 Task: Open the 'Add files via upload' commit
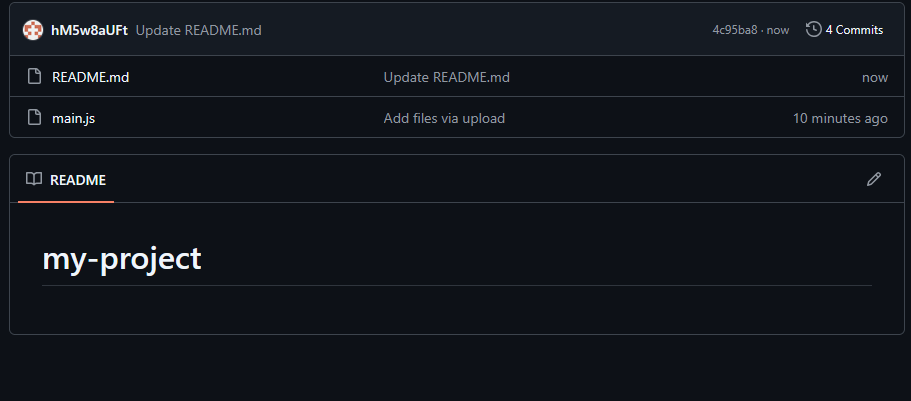(444, 118)
